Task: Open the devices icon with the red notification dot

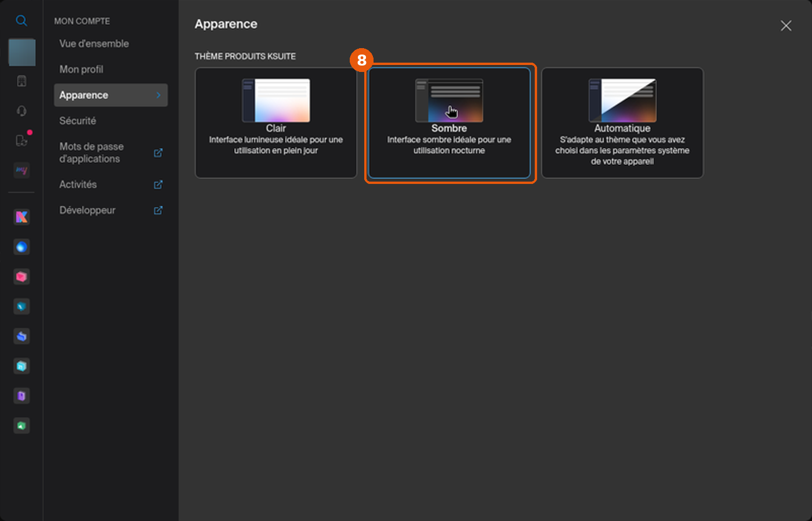Action: coord(22,140)
